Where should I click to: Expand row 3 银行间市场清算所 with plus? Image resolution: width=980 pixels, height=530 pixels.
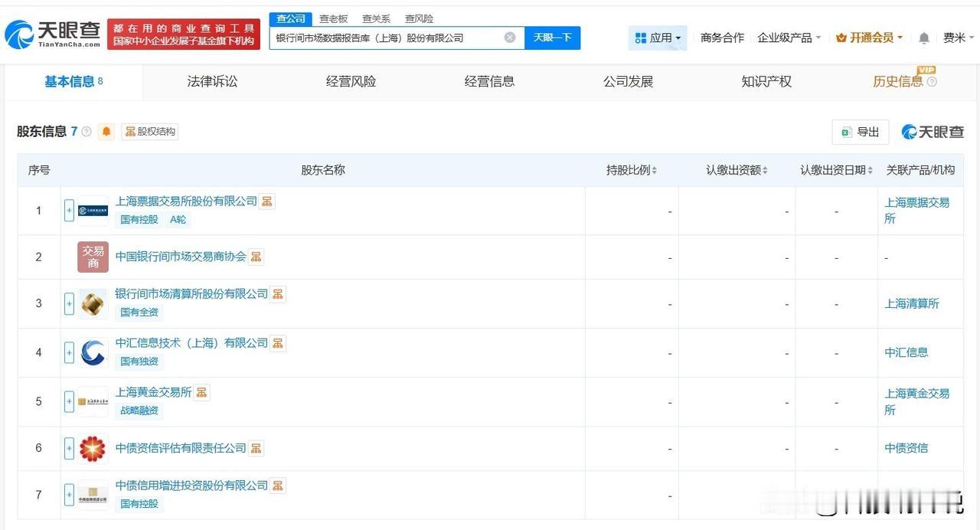(69, 303)
